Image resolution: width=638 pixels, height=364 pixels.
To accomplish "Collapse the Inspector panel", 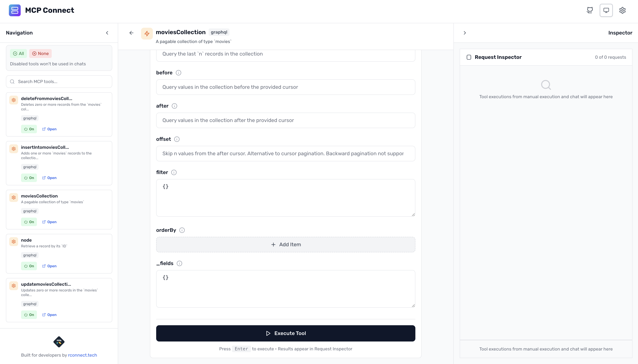I will [465, 33].
